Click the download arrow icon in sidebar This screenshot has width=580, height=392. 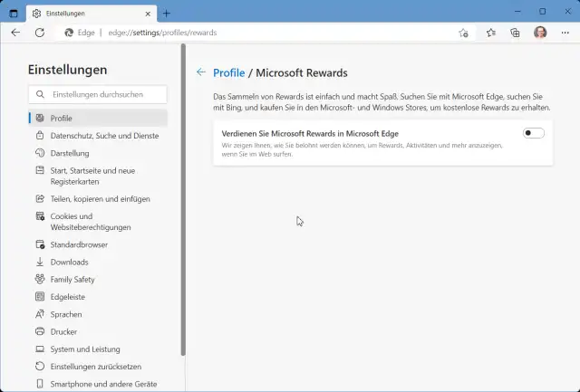(x=40, y=262)
